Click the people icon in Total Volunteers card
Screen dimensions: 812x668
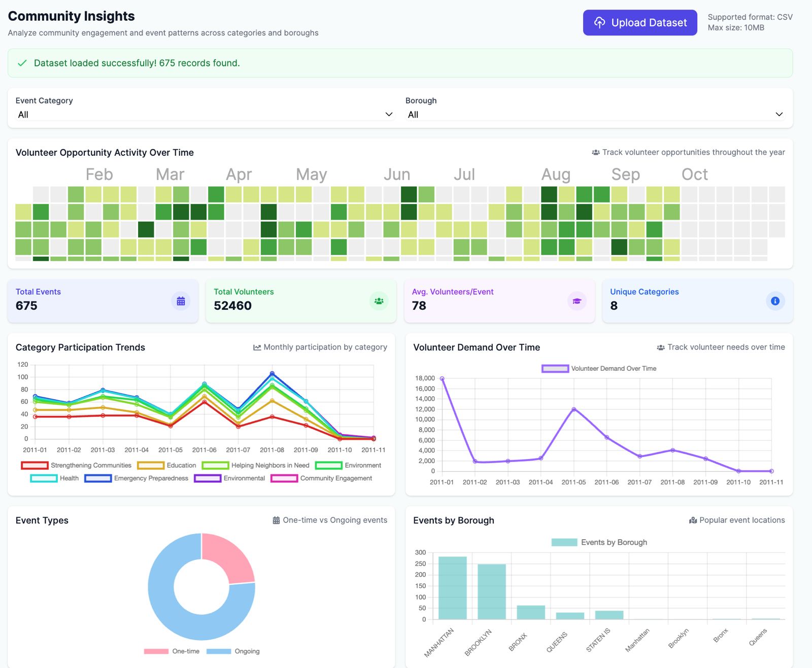[379, 301]
